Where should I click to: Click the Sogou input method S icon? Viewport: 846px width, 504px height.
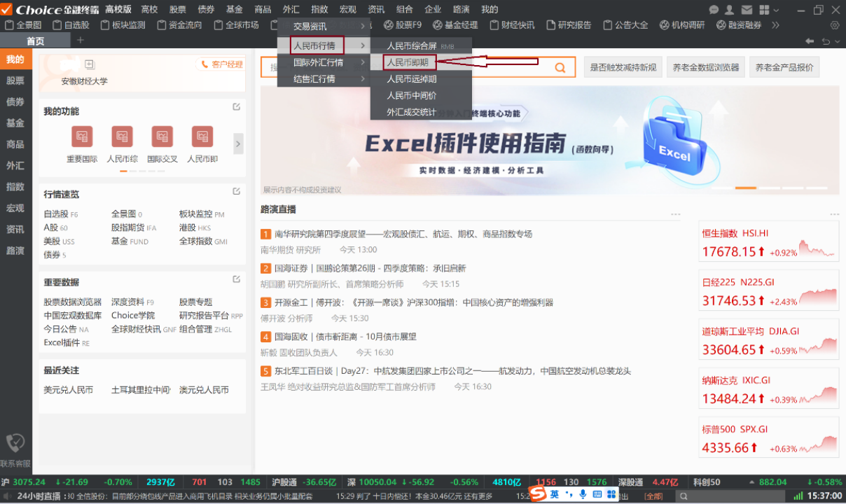pos(537,494)
